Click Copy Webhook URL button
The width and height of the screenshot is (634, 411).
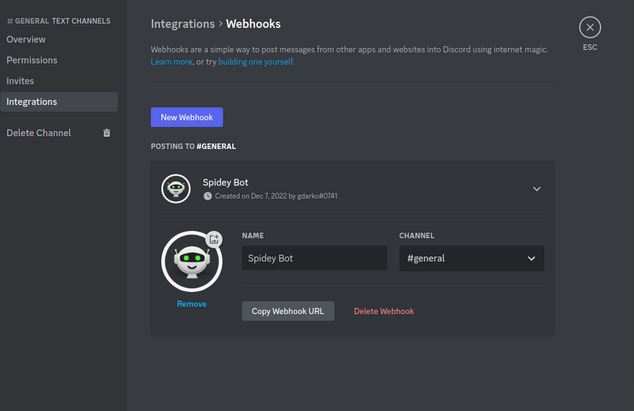click(288, 311)
